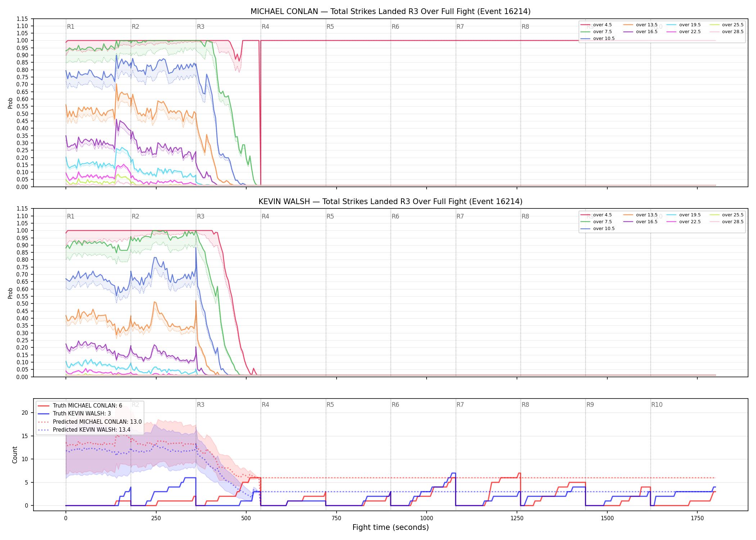Select 'Predicted KEVIN WALSH: 13.4' legend entry

coord(84,430)
